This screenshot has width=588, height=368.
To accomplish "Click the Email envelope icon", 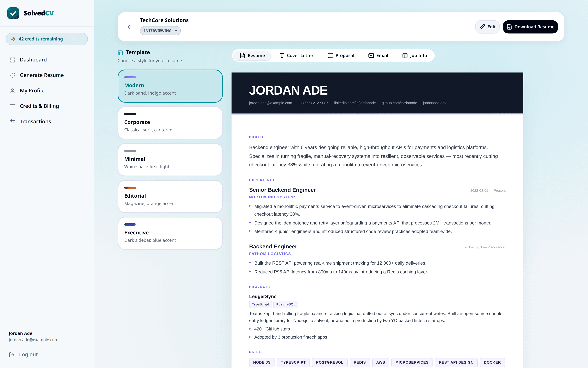I will (371, 56).
